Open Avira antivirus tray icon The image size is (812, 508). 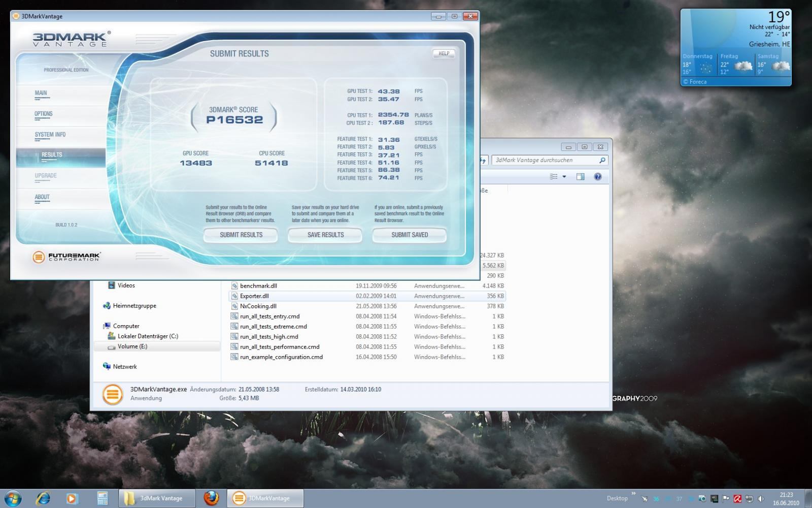coord(738,499)
